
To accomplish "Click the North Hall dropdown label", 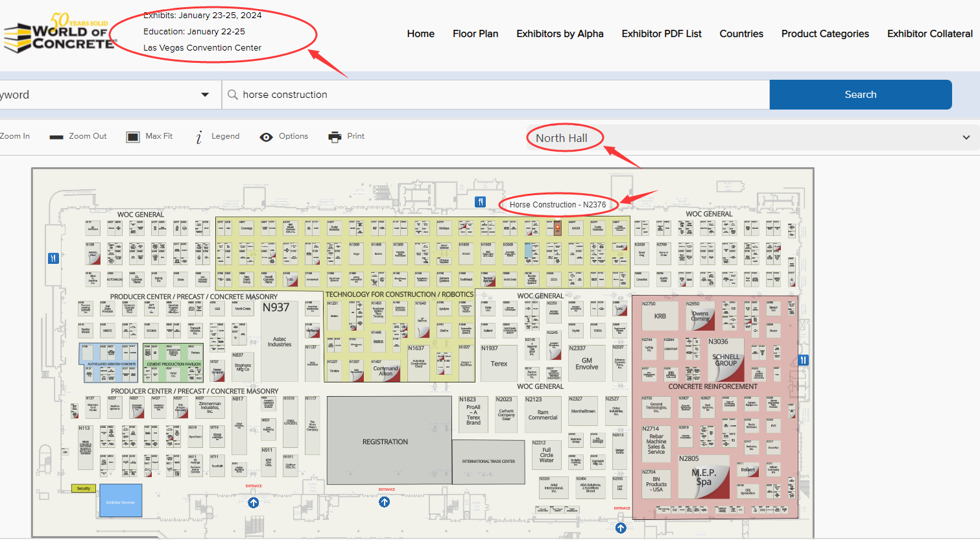I will [562, 138].
